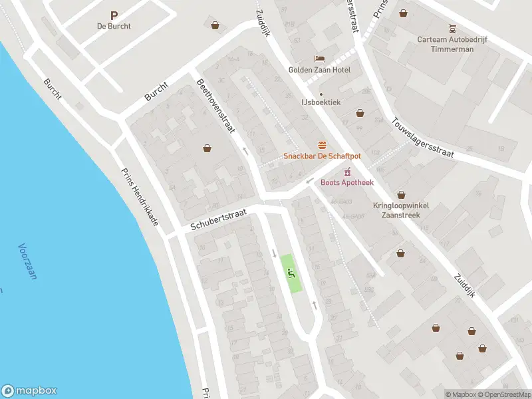Select the Prins Hendrikkade road label

point(140,197)
